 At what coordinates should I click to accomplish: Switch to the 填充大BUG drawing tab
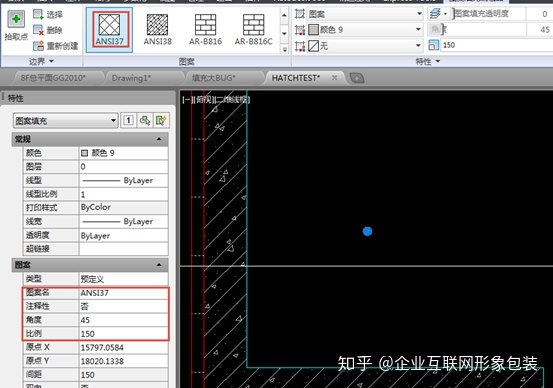[x=214, y=78]
